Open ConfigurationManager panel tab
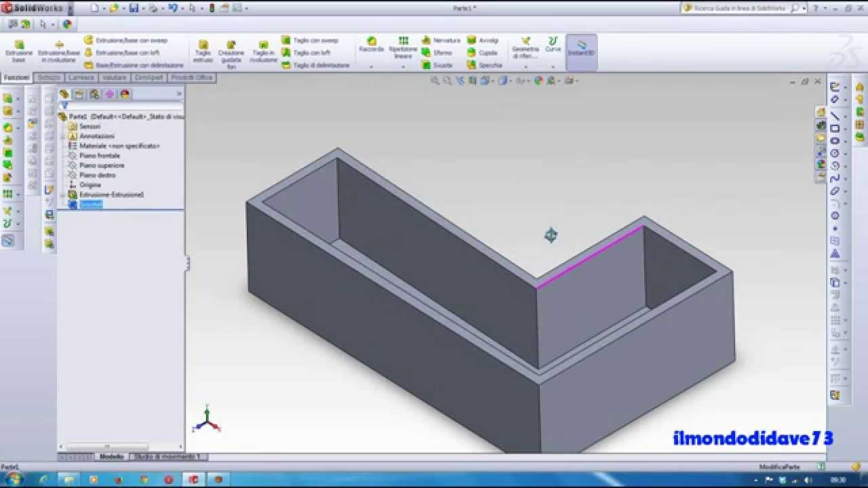Viewport: 868px width, 488px height. click(94, 94)
